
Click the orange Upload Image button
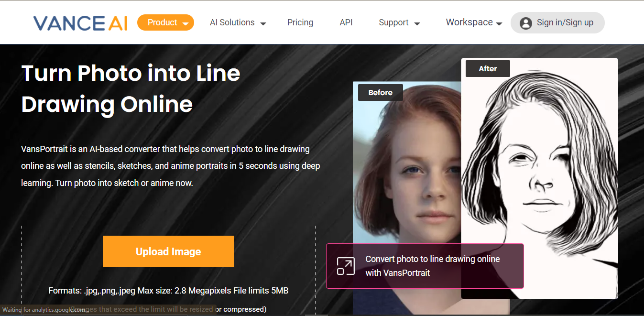pyautogui.click(x=168, y=251)
